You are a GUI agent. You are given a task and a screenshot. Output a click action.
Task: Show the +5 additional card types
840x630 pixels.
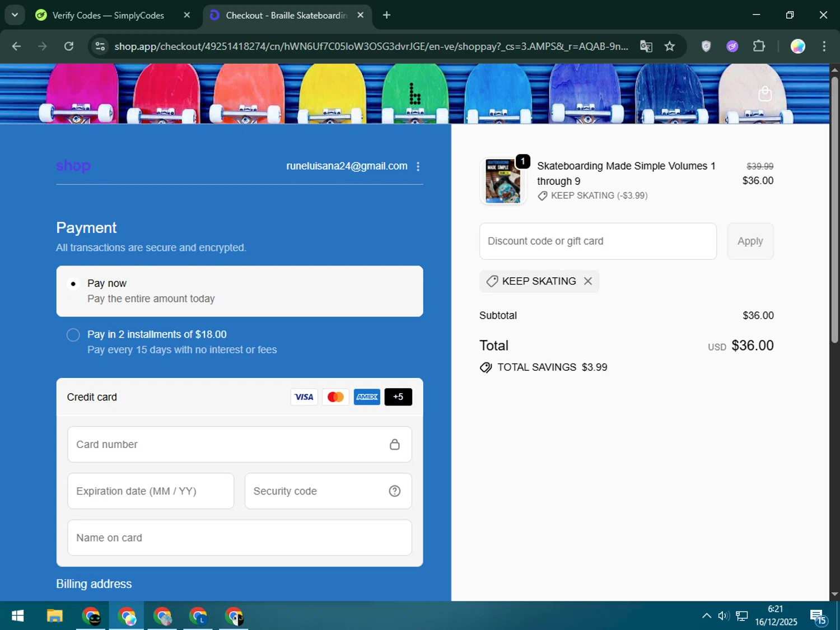[398, 397]
